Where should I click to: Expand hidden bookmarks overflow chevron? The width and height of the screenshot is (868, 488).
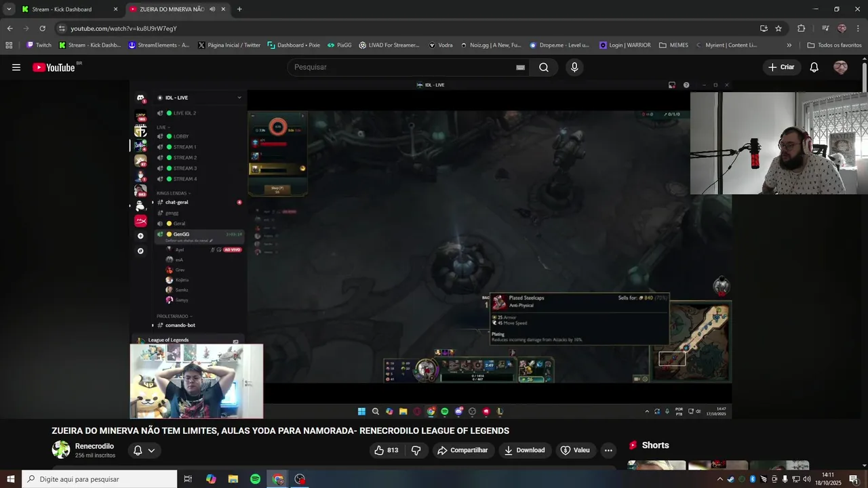pyautogui.click(x=789, y=45)
